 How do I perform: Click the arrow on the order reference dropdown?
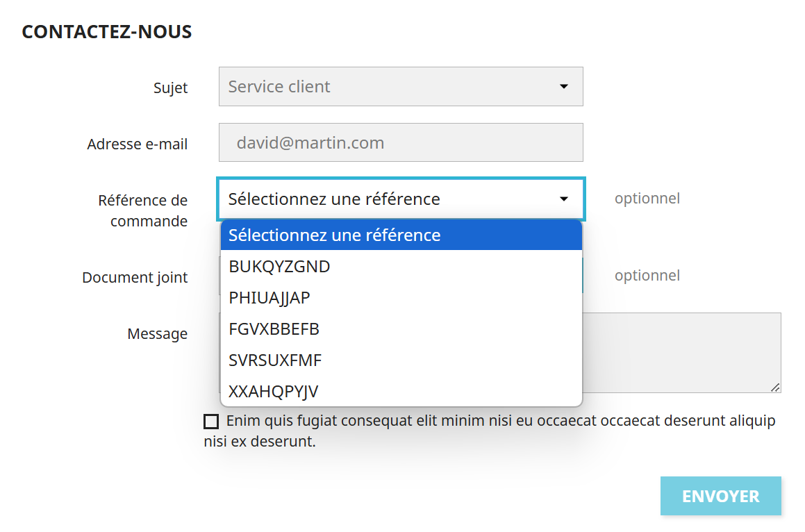coord(563,199)
